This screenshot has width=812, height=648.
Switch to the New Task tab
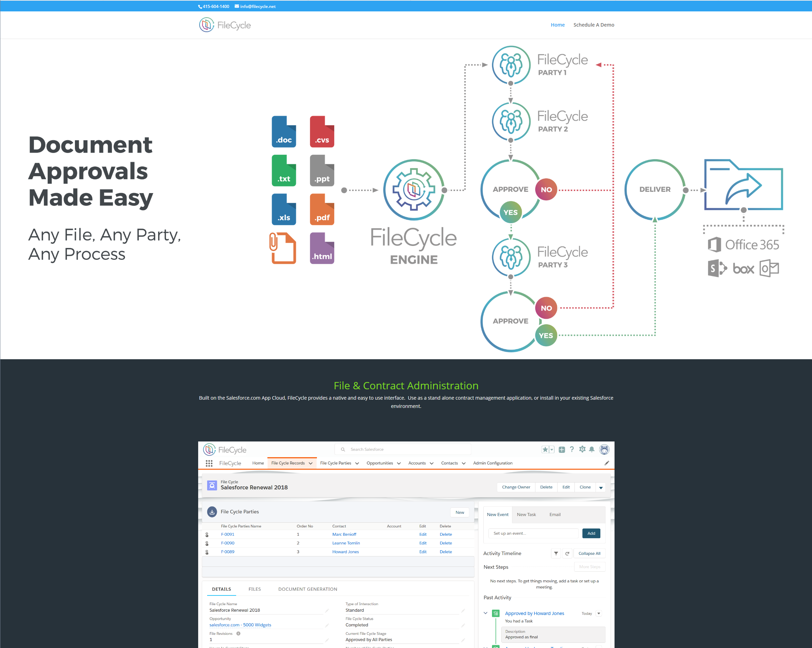coord(526,514)
